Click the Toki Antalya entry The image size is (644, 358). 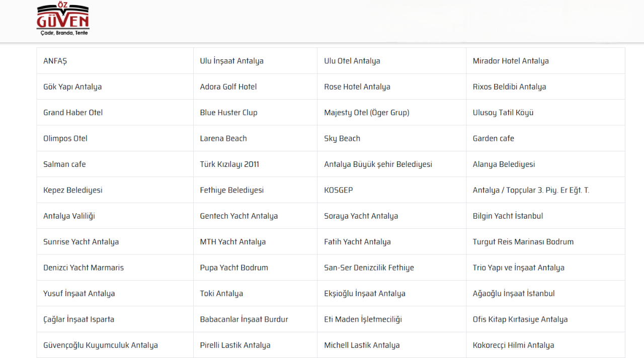tap(221, 294)
